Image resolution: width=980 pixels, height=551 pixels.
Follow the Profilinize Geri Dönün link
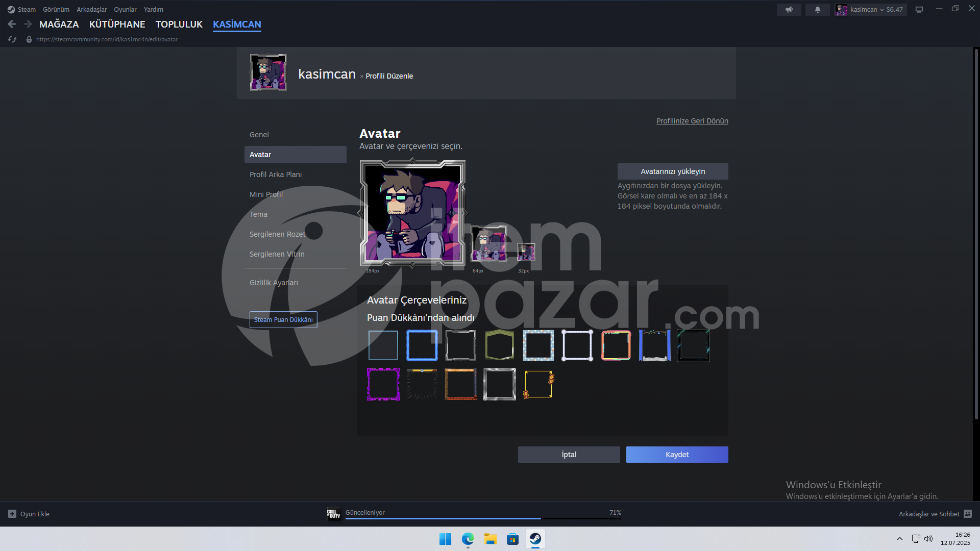pos(692,121)
